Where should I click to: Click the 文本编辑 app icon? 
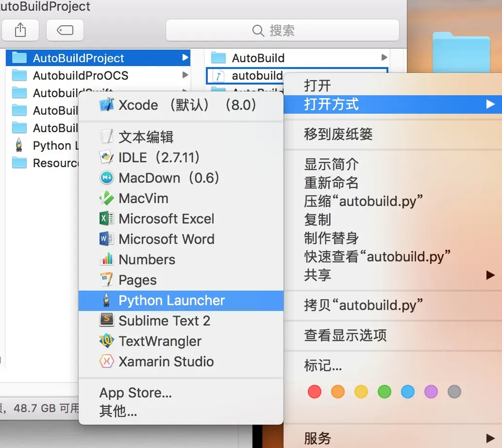[107, 137]
